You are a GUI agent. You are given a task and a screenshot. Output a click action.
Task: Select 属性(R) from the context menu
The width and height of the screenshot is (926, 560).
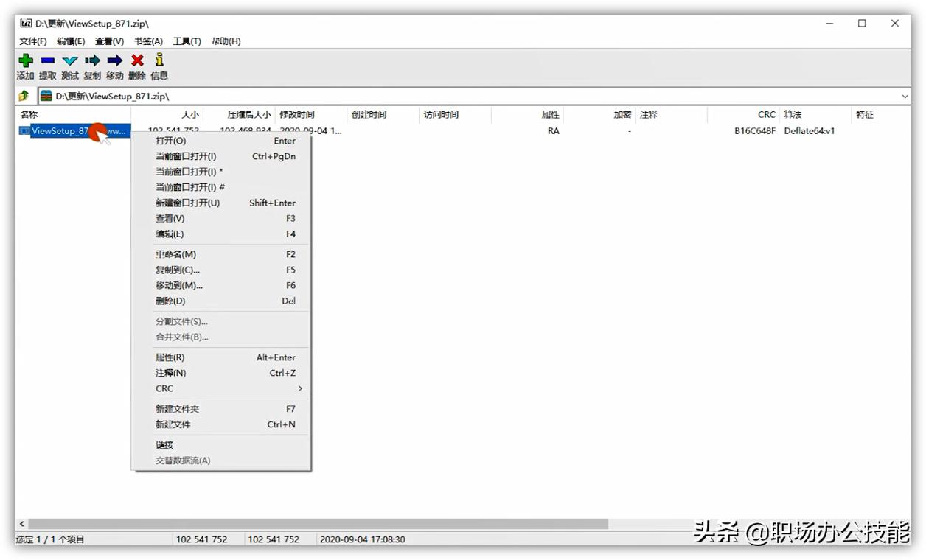point(168,357)
